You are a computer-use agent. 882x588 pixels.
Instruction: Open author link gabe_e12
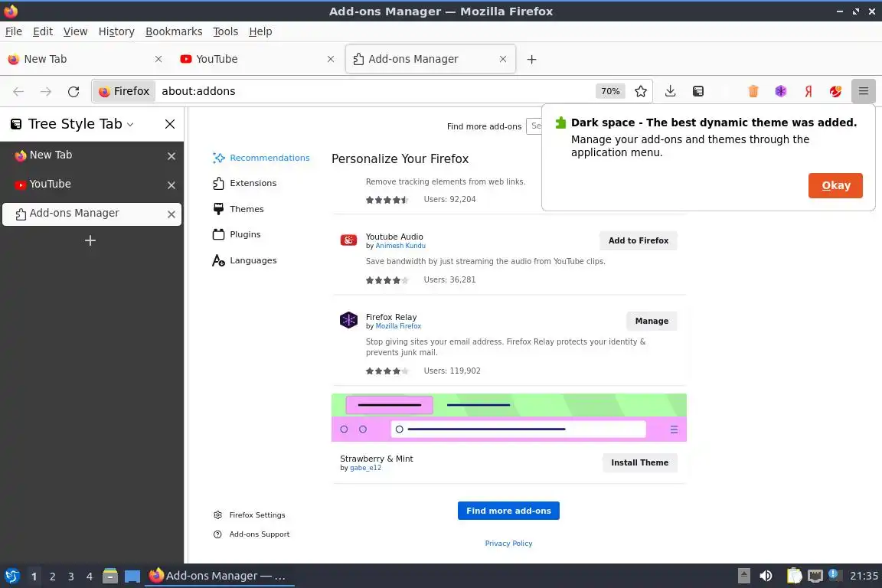pos(366,468)
